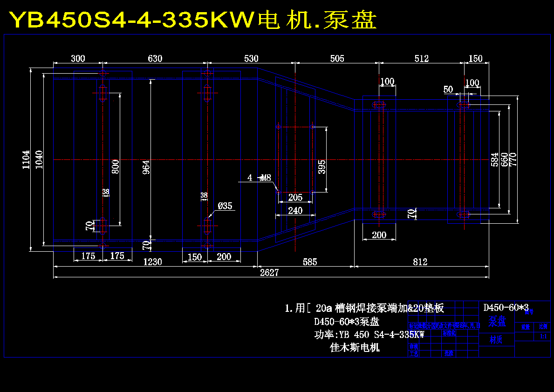This screenshot has height=392, width=554.
Task: Select the 300 dimension at top left
Action: pos(78,58)
